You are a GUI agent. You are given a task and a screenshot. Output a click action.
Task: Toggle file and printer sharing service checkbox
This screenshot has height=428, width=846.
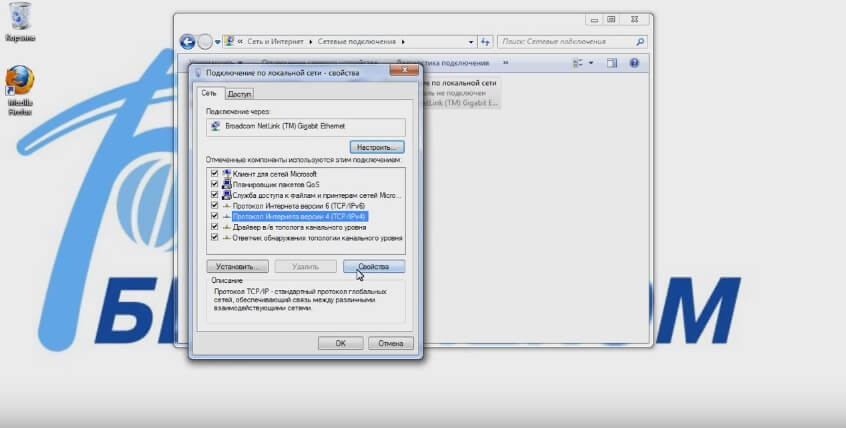[214, 195]
